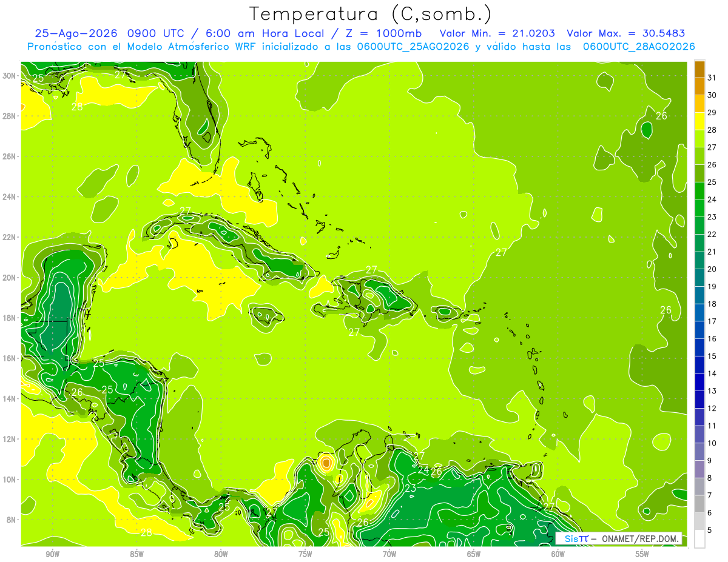Click the "85W" longitude axis label
This screenshot has height=562, width=728.
coord(137,554)
